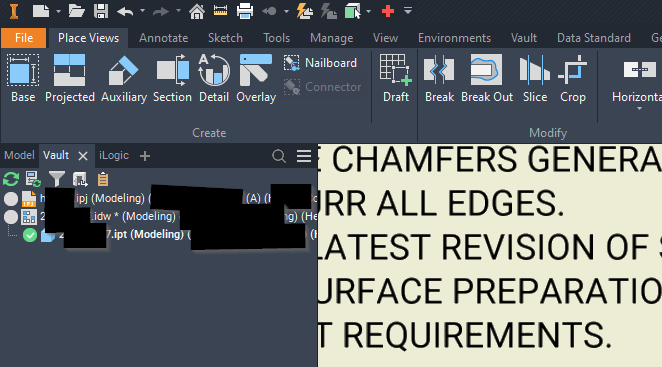This screenshot has width=662, height=367.
Task: Search in the Vault browser
Action: point(279,156)
